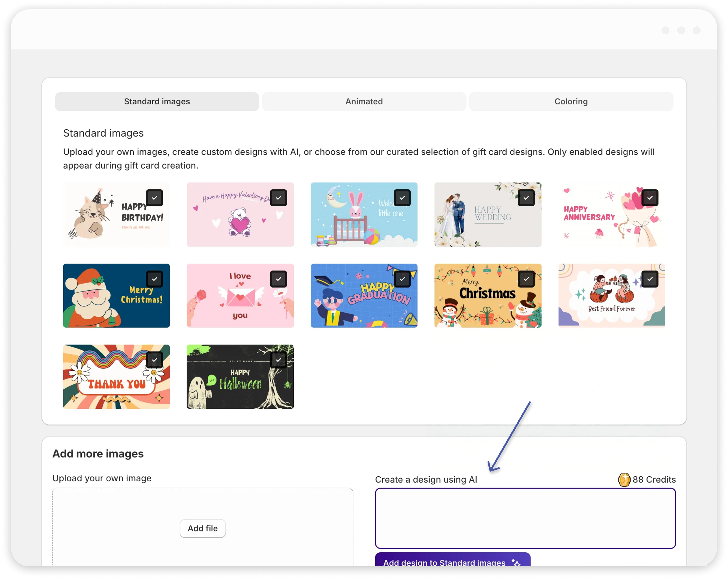Toggle the Welcome little one card checkbox
728x579 pixels.
tap(402, 198)
